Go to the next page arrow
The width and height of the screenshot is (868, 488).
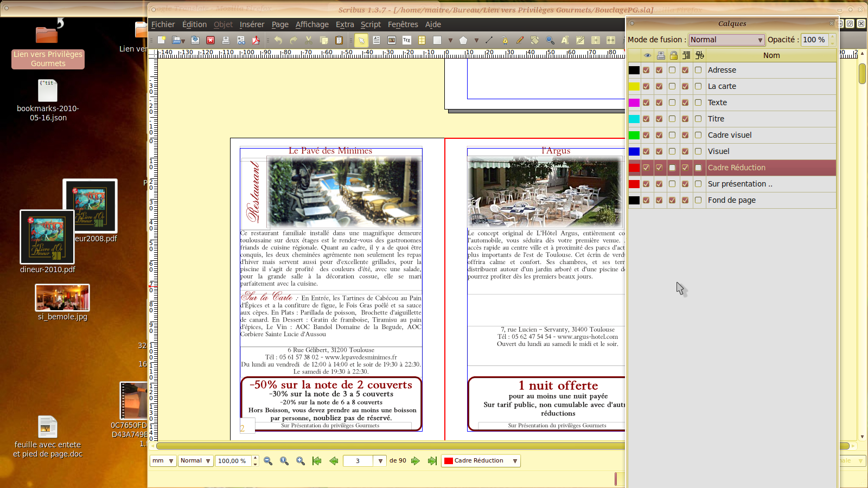click(x=416, y=461)
